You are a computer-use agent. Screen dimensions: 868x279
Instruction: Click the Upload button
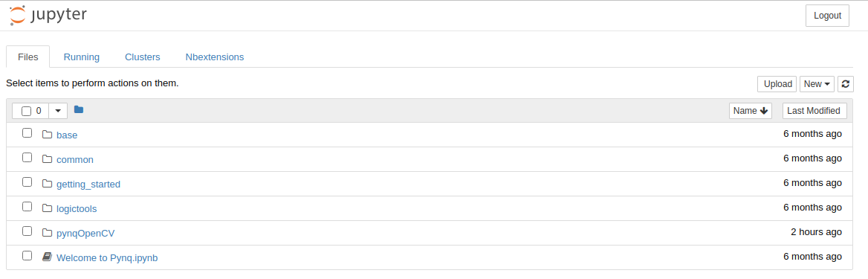777,84
